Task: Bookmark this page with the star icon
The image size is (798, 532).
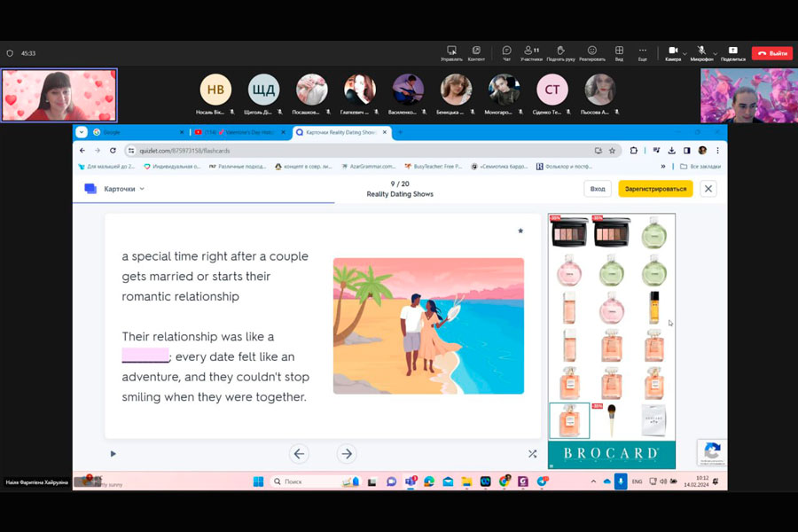Action: click(612, 151)
